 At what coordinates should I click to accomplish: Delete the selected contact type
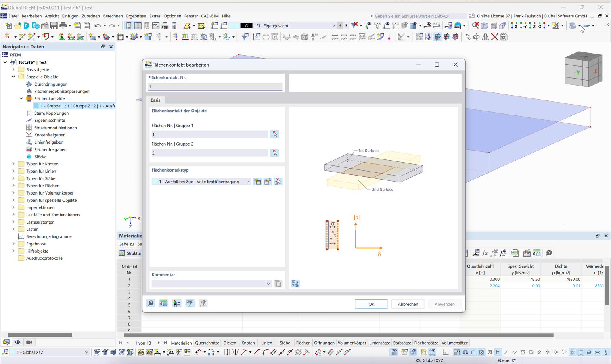278,181
